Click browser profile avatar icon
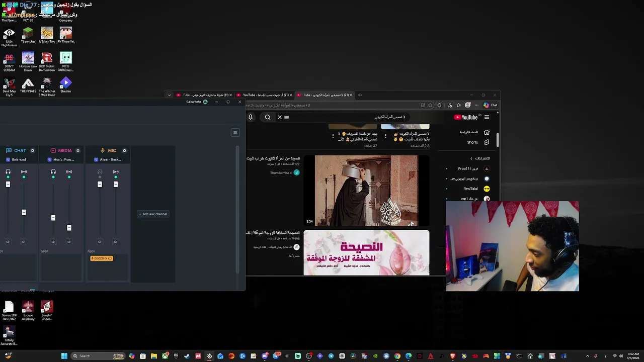 [468, 105]
